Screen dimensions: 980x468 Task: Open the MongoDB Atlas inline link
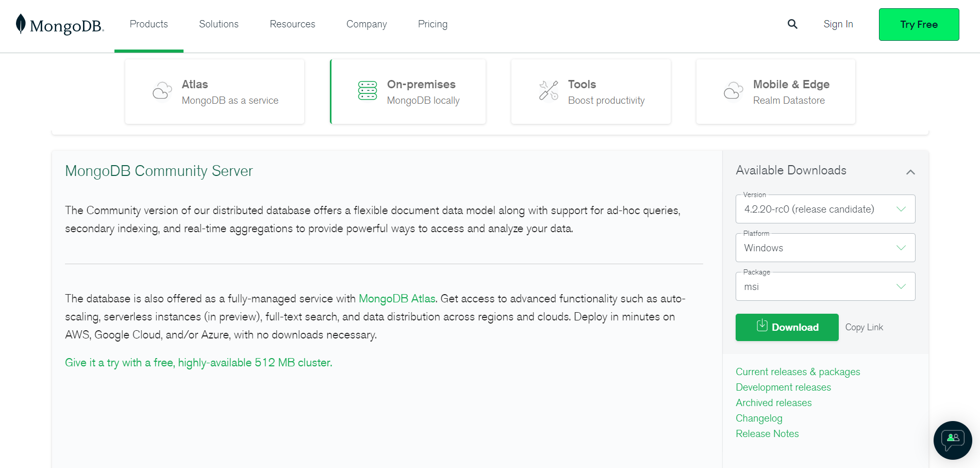point(397,299)
